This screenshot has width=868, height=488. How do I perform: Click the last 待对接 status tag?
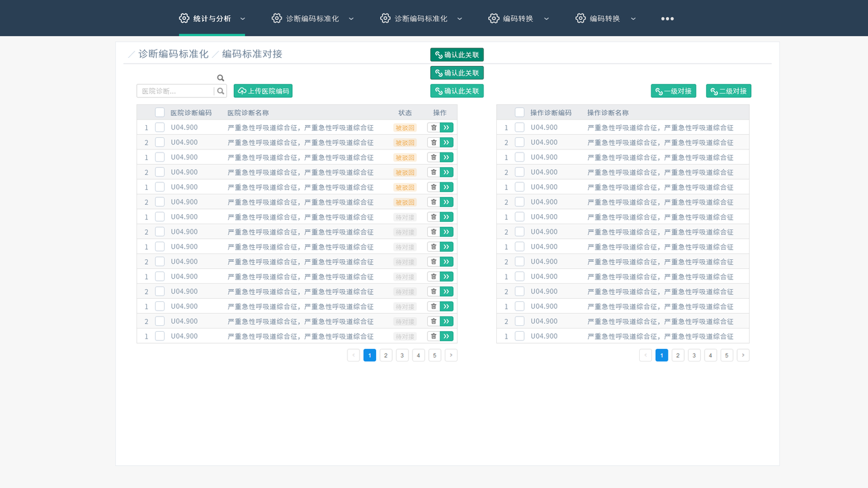(405, 337)
